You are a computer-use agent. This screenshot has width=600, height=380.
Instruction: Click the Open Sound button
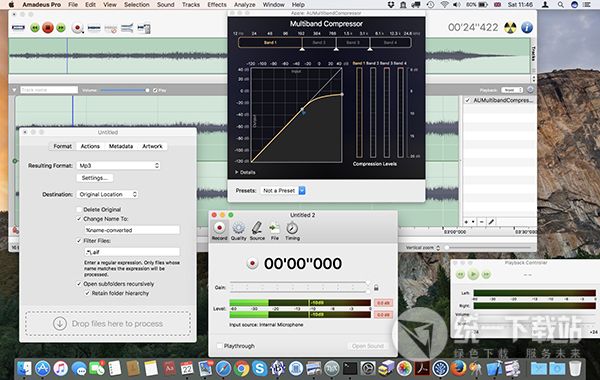click(x=368, y=346)
